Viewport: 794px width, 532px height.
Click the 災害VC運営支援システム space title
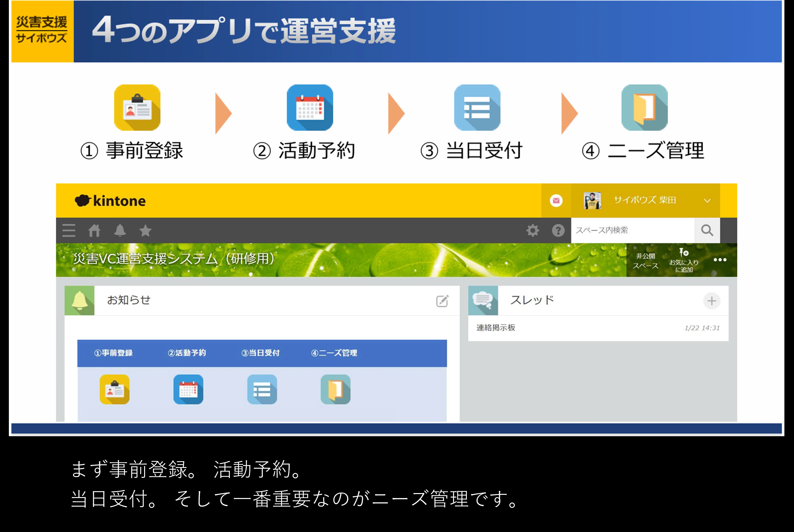pyautogui.click(x=174, y=259)
